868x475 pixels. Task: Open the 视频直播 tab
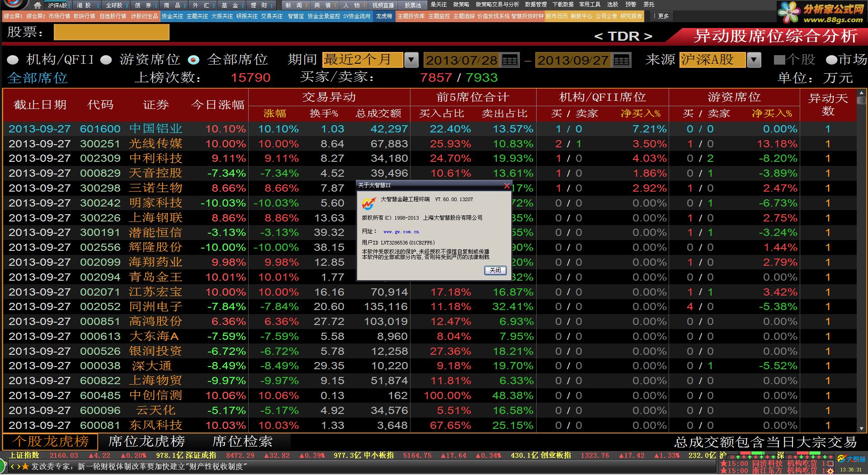[383, 5]
